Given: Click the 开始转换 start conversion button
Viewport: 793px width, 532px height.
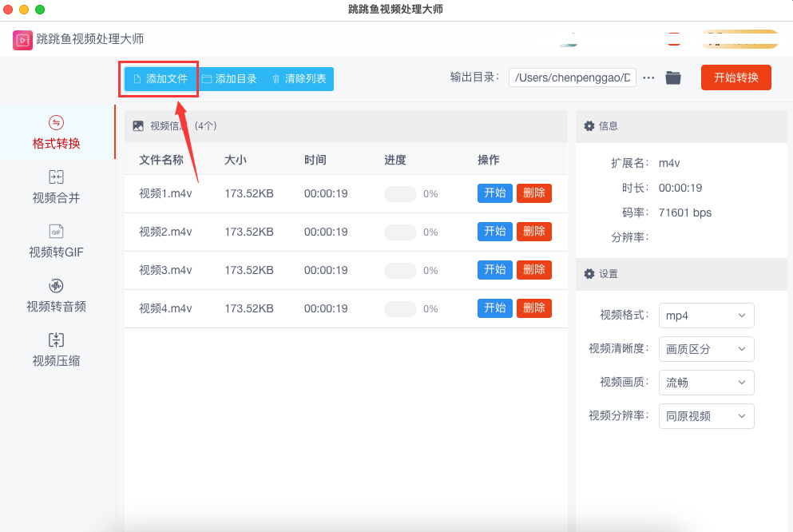Looking at the screenshot, I should click(x=736, y=77).
